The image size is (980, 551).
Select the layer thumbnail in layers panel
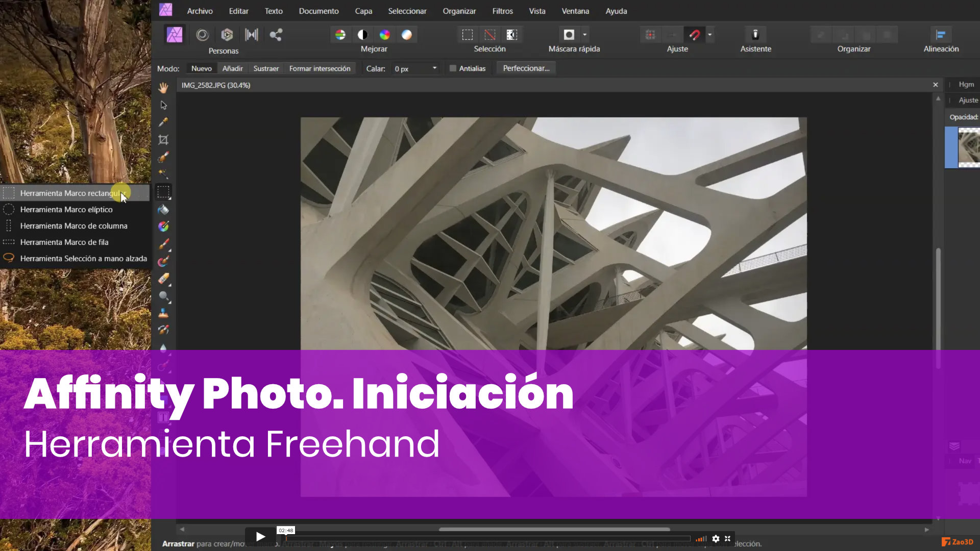[969, 147]
